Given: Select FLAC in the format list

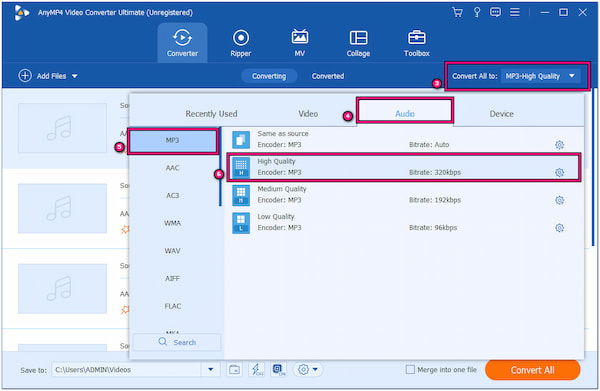Looking at the screenshot, I should 173,306.
